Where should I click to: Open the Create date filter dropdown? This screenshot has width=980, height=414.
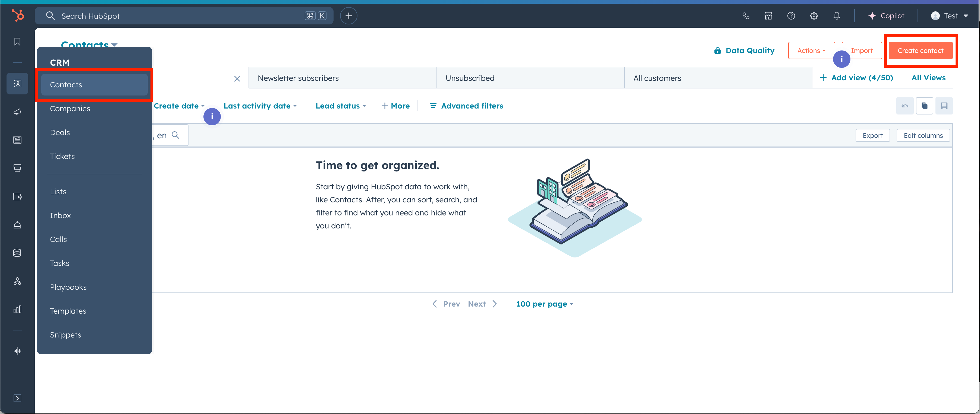(x=179, y=106)
